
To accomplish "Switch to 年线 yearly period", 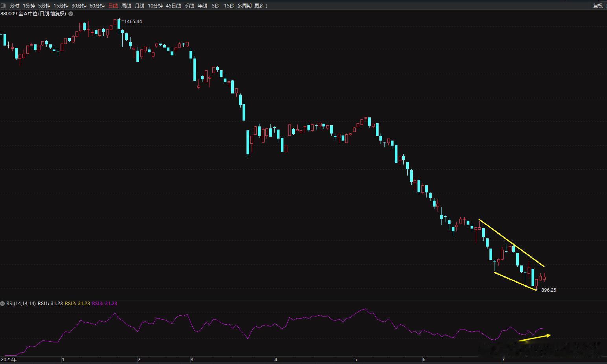I will [202, 5].
